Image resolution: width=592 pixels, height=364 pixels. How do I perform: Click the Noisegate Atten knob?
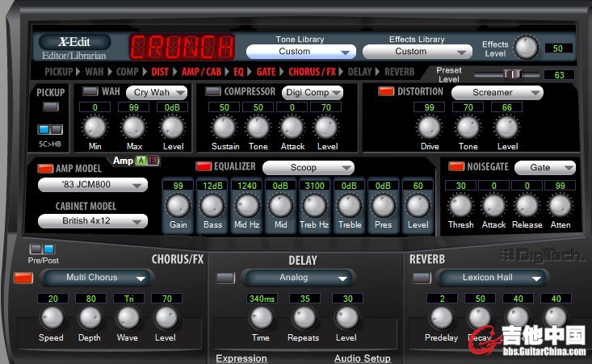point(561,206)
